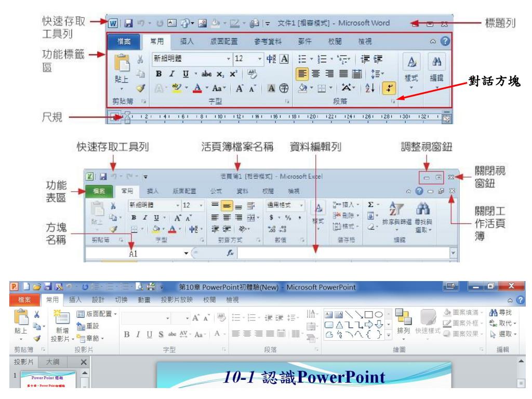Expand the shapes gallery more arrow in PowerPoint

coord(389,335)
